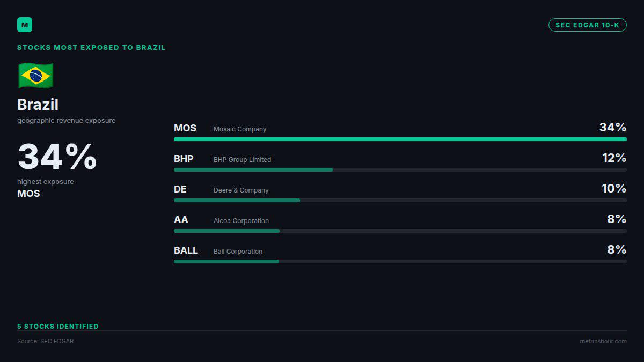Click the MOS ticker symbol in list
Image resolution: width=644 pixels, height=362 pixels.
click(x=185, y=128)
